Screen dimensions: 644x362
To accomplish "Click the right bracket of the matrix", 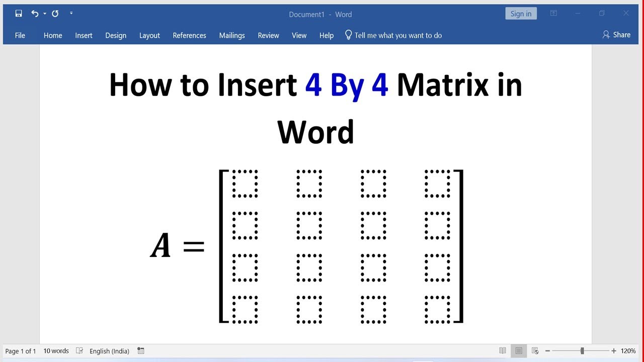I will (x=458, y=246).
